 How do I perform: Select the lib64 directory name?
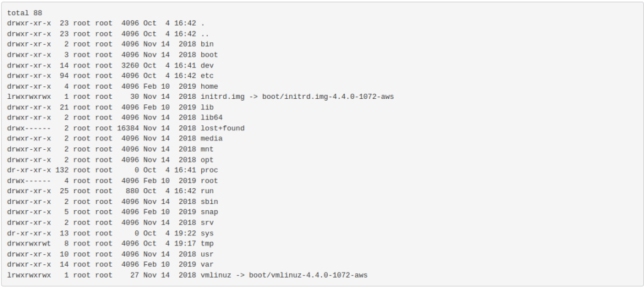[x=211, y=118]
